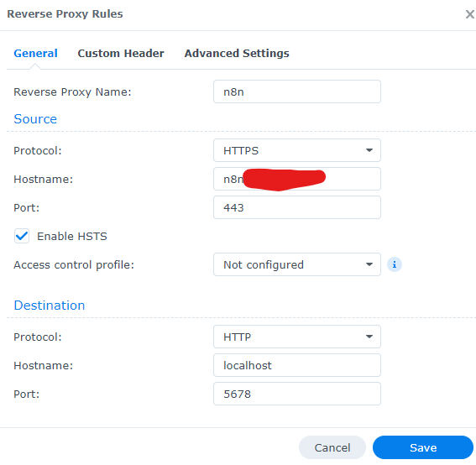
Task: Click the Source Port field showing 443
Action: point(297,207)
